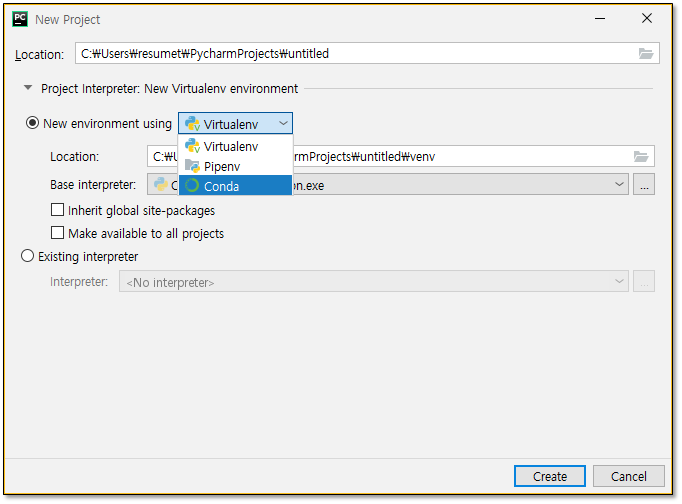Choose Pipenv from the environment list
This screenshot has height=504, width=682.
pyautogui.click(x=235, y=166)
